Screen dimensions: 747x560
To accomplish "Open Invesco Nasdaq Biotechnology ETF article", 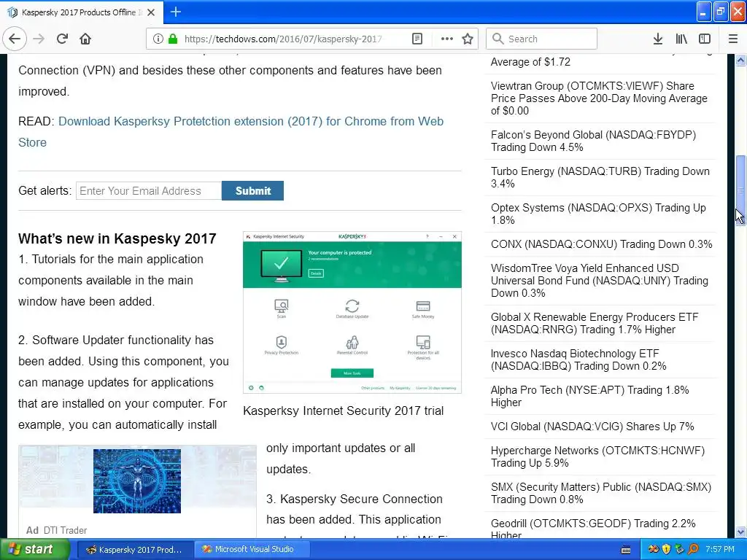I will tap(578, 360).
